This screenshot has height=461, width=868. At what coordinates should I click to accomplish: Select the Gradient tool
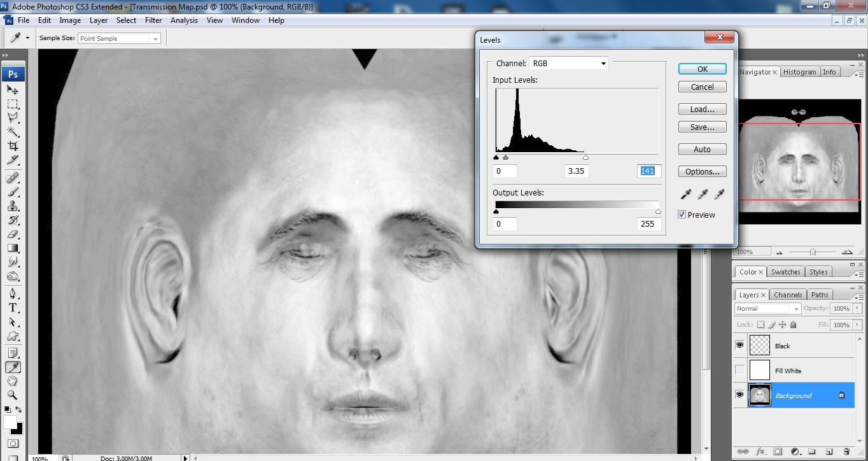tap(13, 248)
